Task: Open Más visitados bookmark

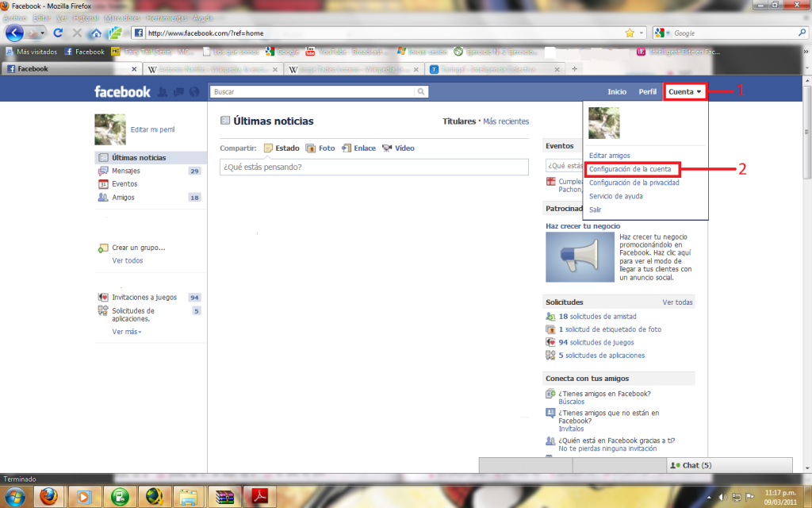Action: (x=32, y=52)
